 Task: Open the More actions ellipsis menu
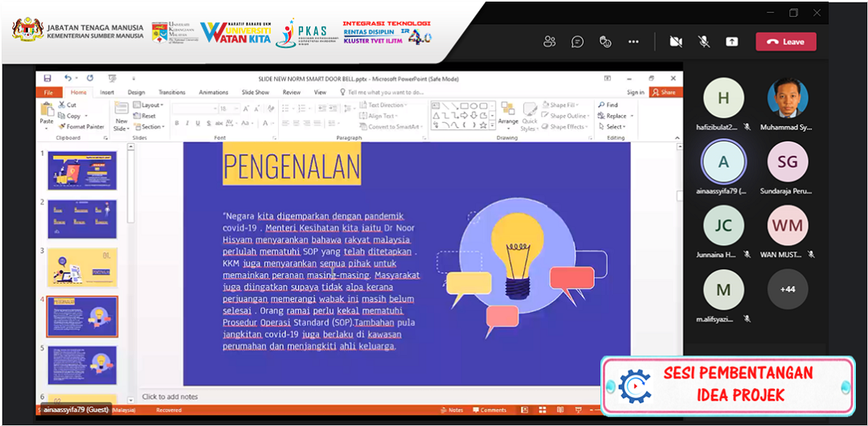pyautogui.click(x=633, y=42)
